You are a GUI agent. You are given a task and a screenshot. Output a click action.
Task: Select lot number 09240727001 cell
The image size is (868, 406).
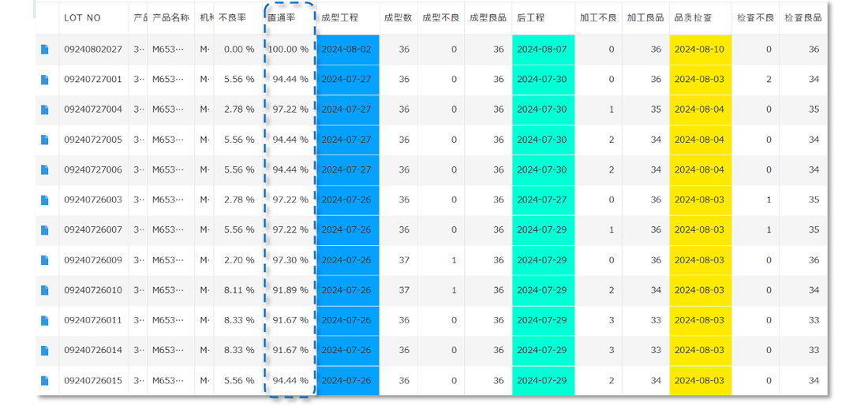pos(93,80)
